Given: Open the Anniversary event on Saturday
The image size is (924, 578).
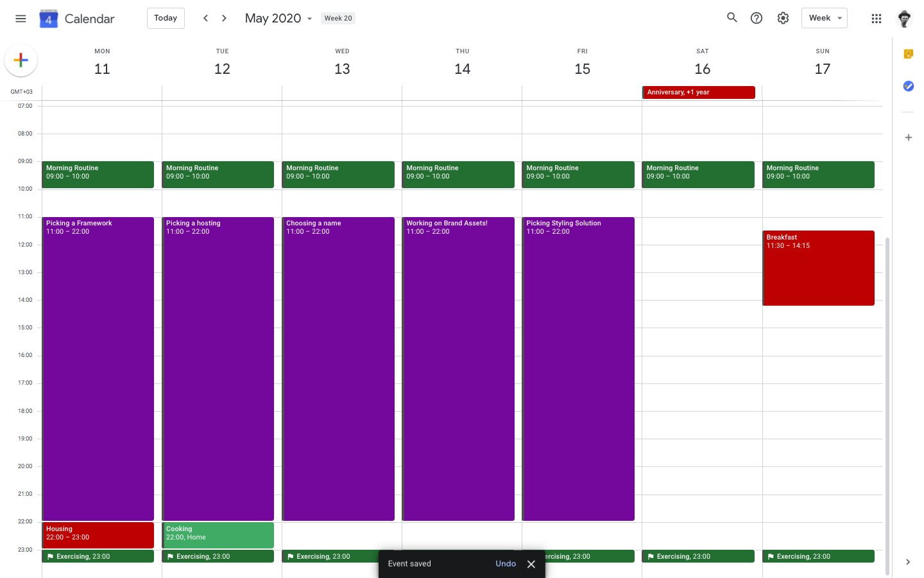Looking at the screenshot, I should [x=698, y=92].
